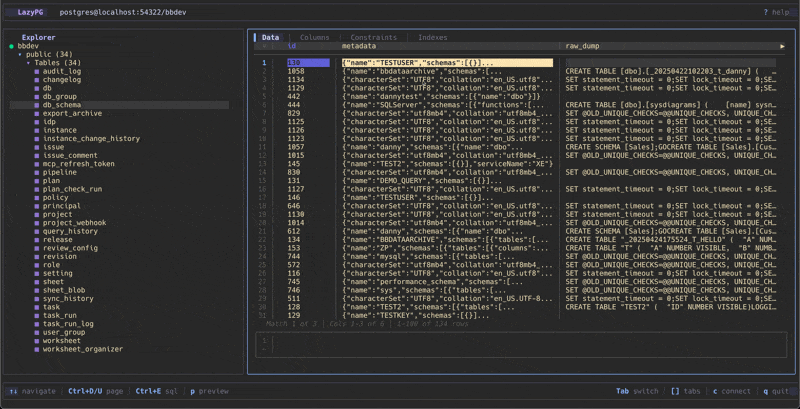The height and width of the screenshot is (409, 800).
Task: Select the instance_change_history table
Action: (x=91, y=138)
